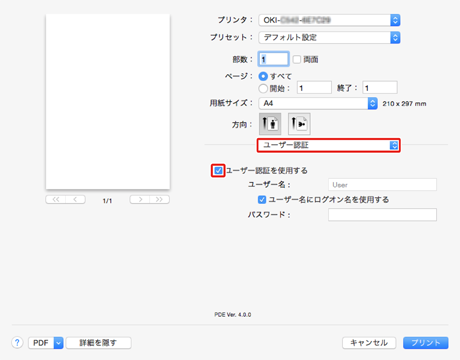
Task: Go to first preview page
Action: (x=56, y=199)
